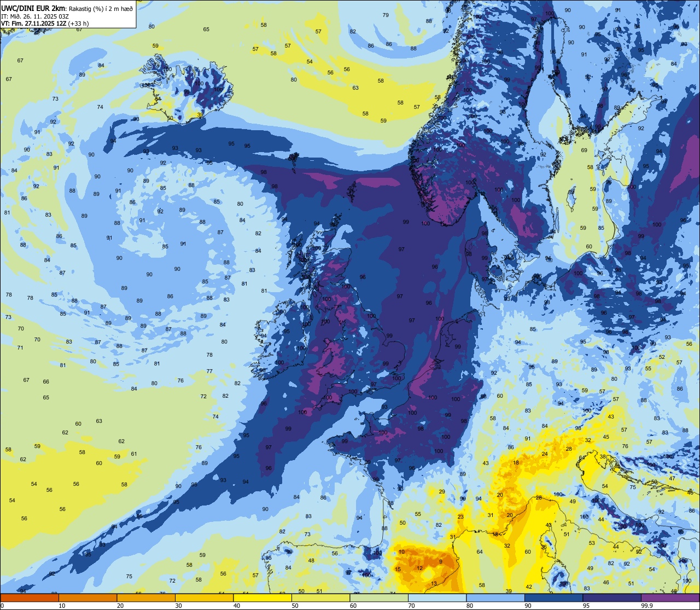This screenshot has height=610, width=700.
Task: Click the 90–95 dark blue legend segment
Action: pos(553,597)
